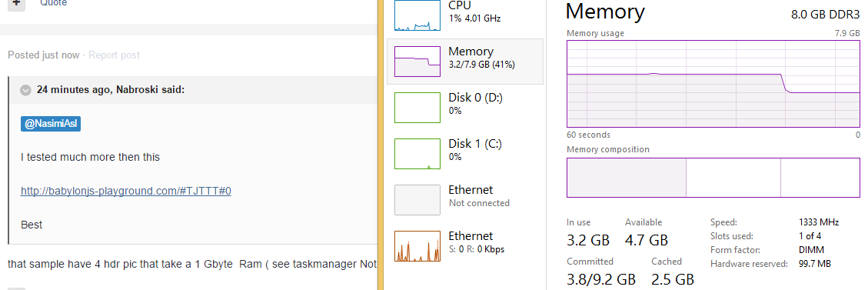The height and width of the screenshot is (290, 868).
Task: Select the active Ethernet activity graph icon
Action: pyautogui.click(x=417, y=246)
